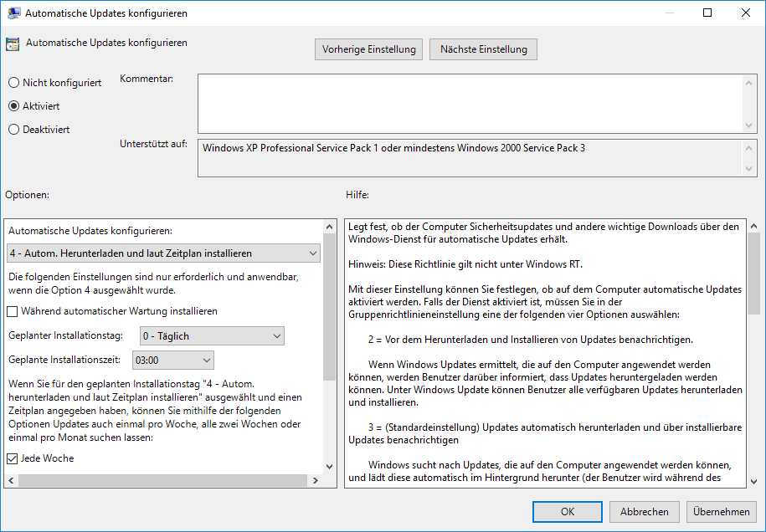Click the policy icon in the title bar

tap(12, 13)
